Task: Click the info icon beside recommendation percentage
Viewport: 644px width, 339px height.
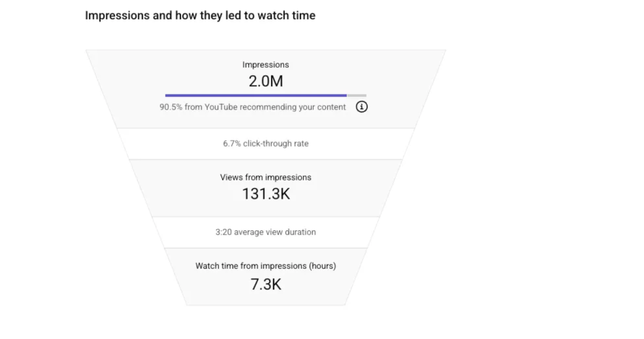Action: coord(362,107)
